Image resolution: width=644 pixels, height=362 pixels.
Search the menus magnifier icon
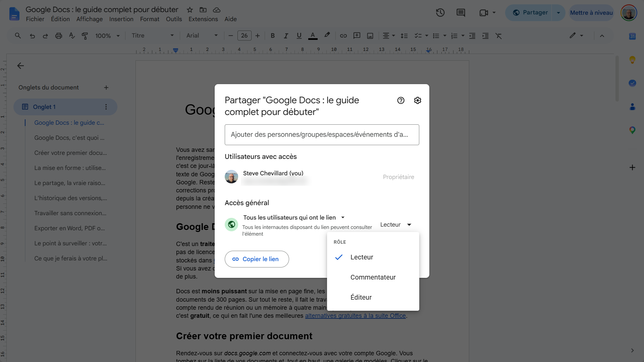pos(18,36)
